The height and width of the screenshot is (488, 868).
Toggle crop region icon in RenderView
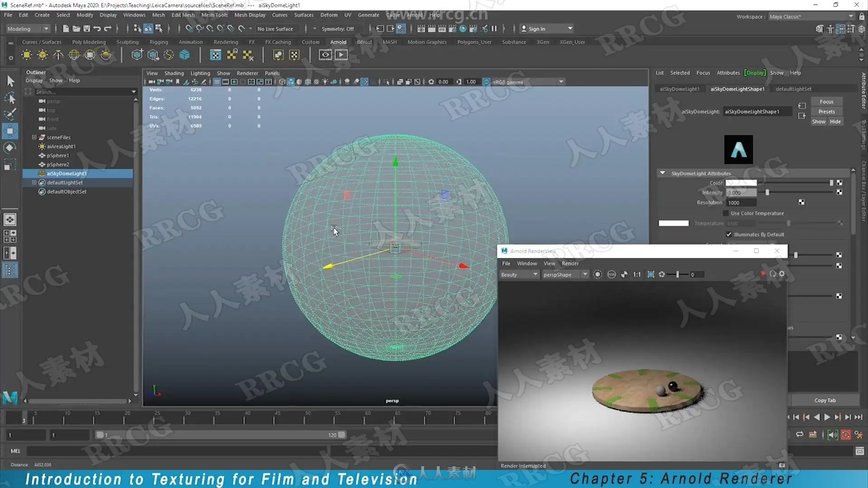[x=651, y=274]
